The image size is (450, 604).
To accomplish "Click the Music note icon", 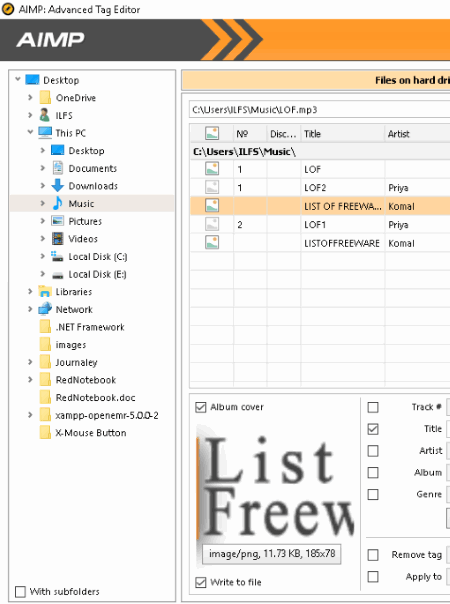I will click(57, 203).
